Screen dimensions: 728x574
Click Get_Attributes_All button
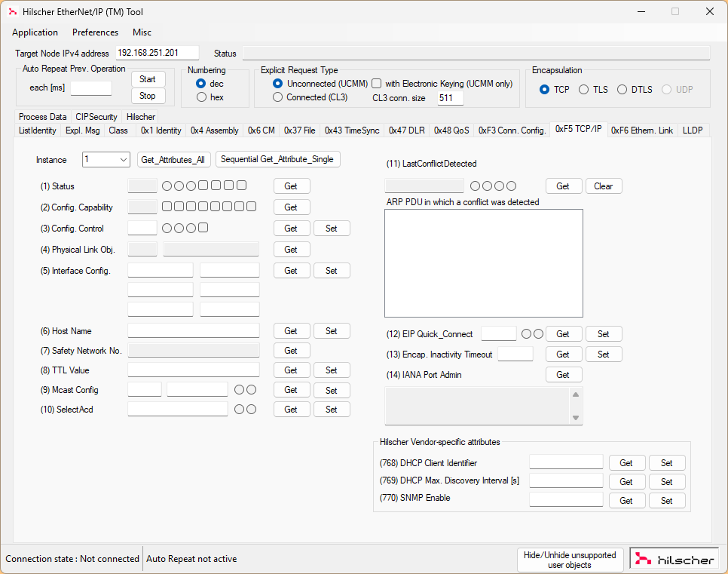[173, 159]
